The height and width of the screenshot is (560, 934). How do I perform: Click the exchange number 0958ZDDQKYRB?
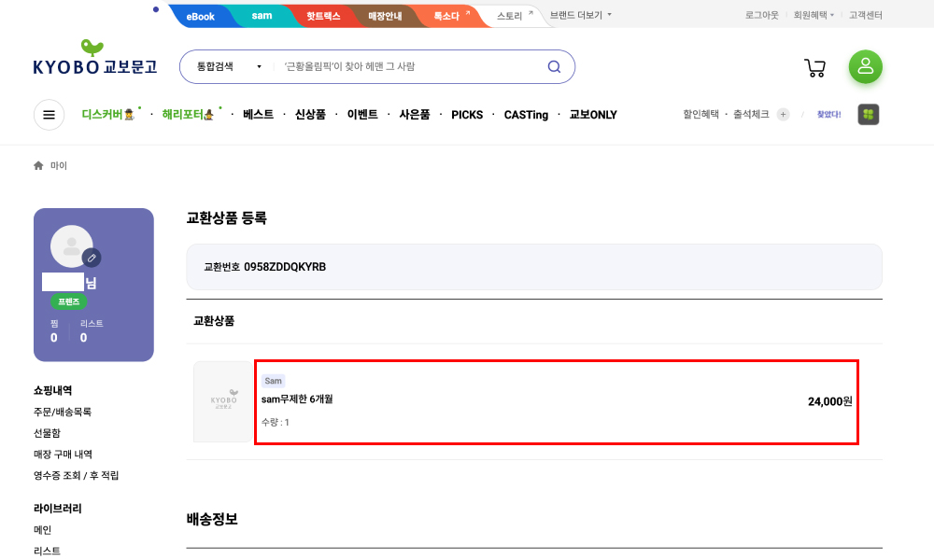pos(285,267)
